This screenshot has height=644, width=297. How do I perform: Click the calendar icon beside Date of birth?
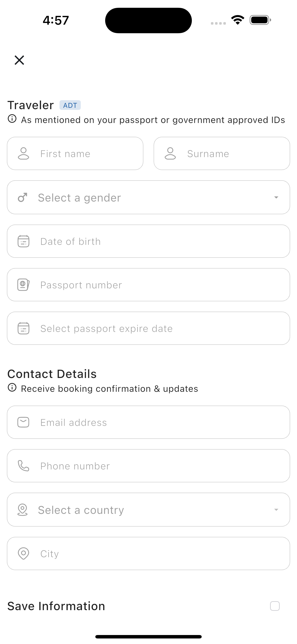pos(23,241)
